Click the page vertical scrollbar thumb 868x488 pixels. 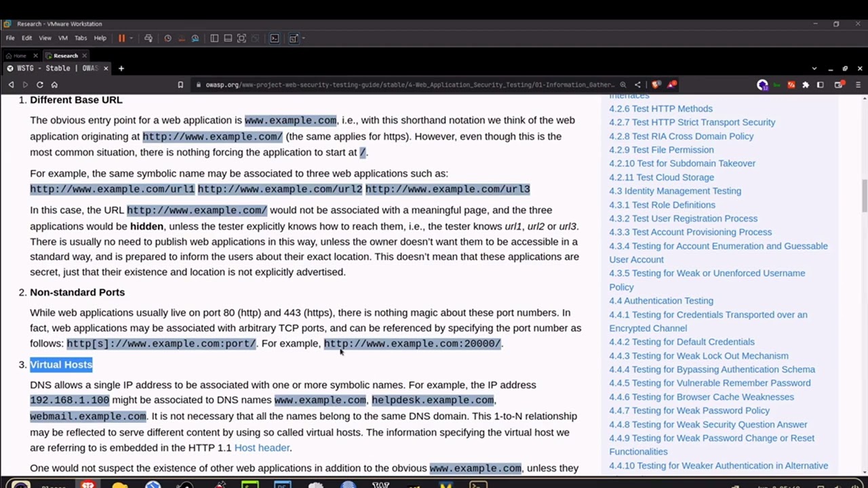coord(864,195)
